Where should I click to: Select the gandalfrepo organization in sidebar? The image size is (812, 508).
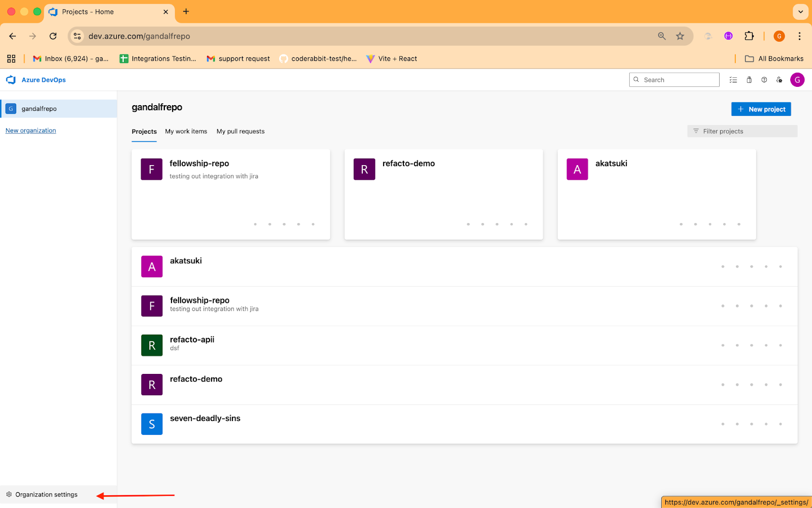59,109
